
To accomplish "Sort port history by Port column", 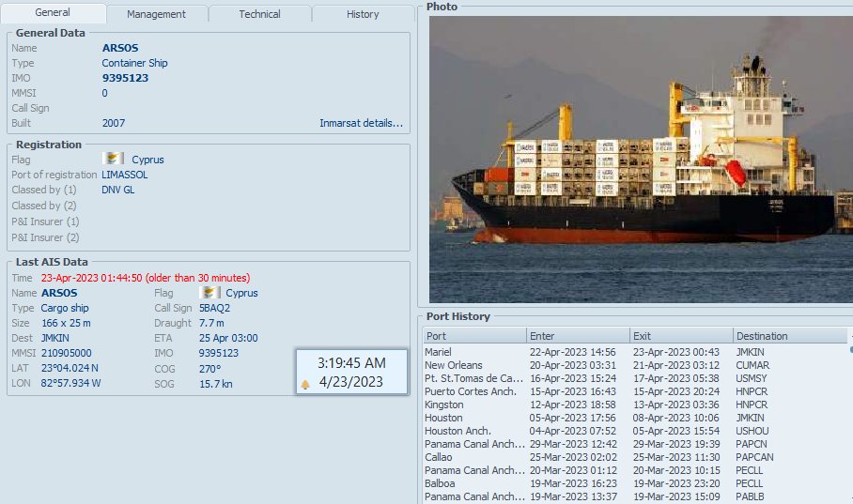I will 474,336.
